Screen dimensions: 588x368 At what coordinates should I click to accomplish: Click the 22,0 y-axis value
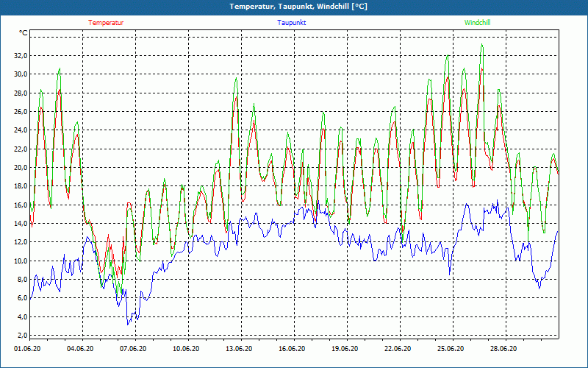click(x=21, y=149)
